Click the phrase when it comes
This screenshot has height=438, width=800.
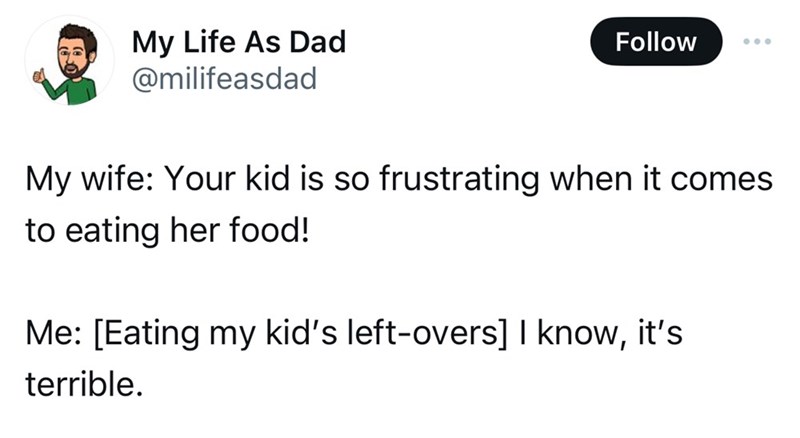(661, 180)
